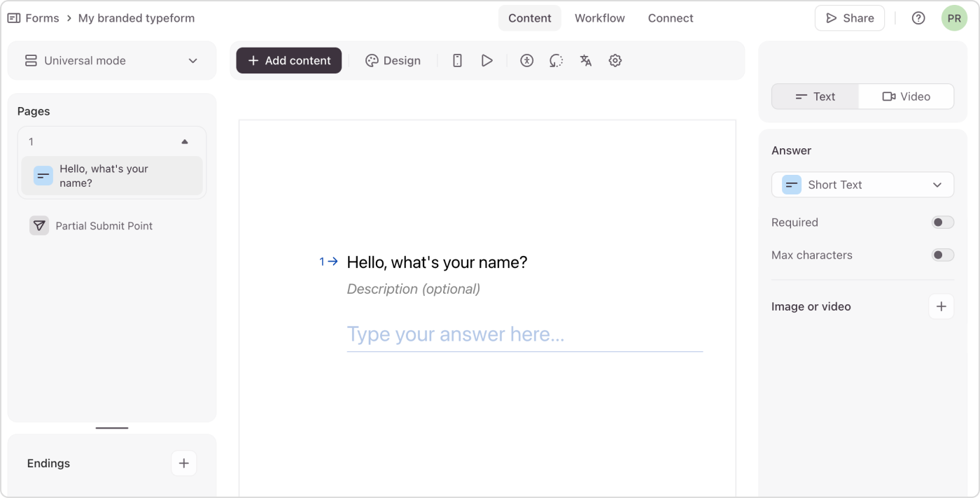This screenshot has height=498, width=980.
Task: Enable the Required toggle
Action: (x=942, y=222)
